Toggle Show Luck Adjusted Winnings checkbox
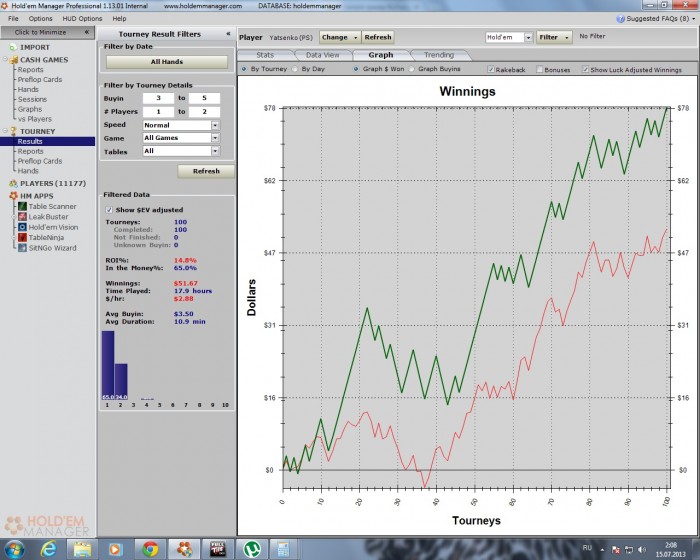This screenshot has width=700, height=560. pos(585,69)
